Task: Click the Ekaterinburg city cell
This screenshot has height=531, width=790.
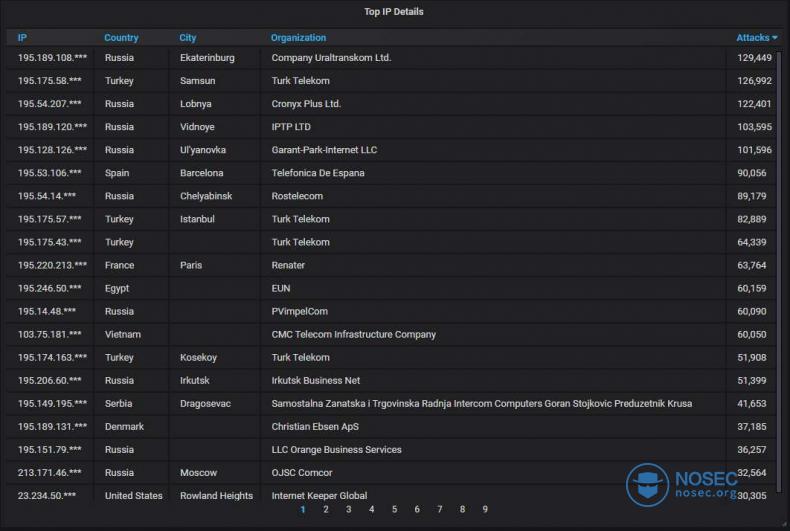Action: (x=207, y=58)
